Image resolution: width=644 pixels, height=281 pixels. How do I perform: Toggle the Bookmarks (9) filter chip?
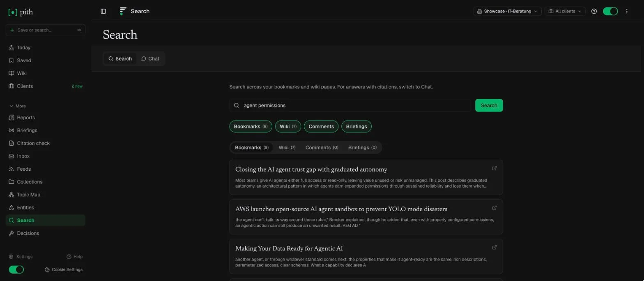(251, 126)
